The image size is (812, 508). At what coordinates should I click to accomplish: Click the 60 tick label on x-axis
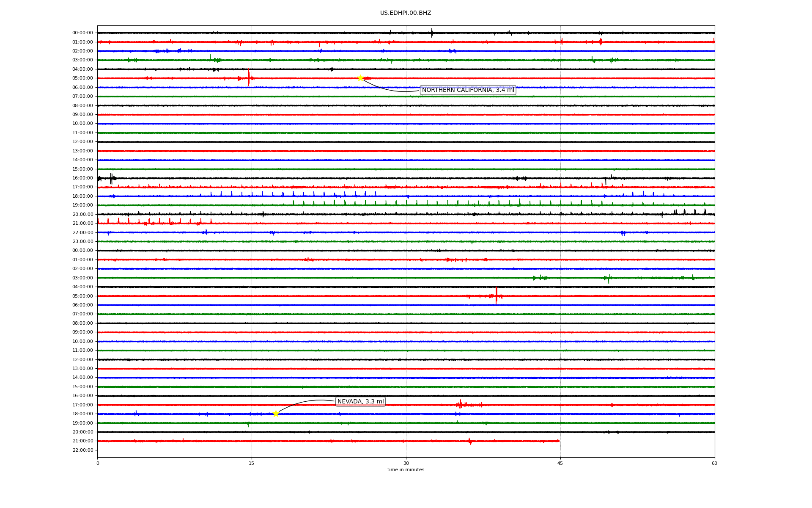714,463
